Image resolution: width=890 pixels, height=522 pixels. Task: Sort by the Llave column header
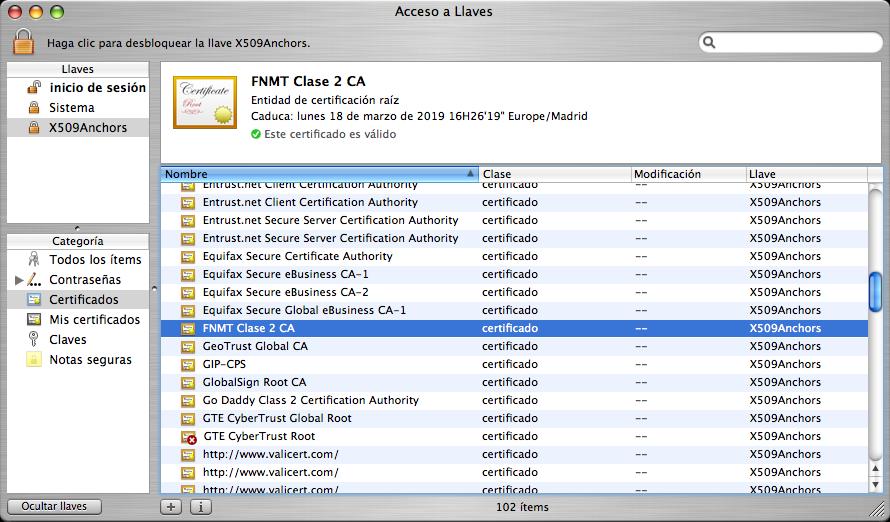coord(807,174)
